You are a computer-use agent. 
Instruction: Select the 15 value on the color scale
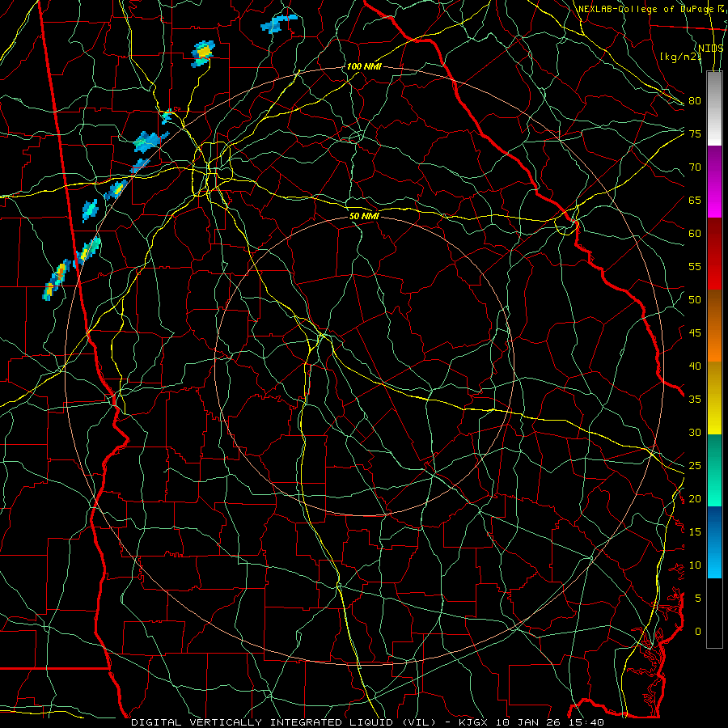[695, 531]
